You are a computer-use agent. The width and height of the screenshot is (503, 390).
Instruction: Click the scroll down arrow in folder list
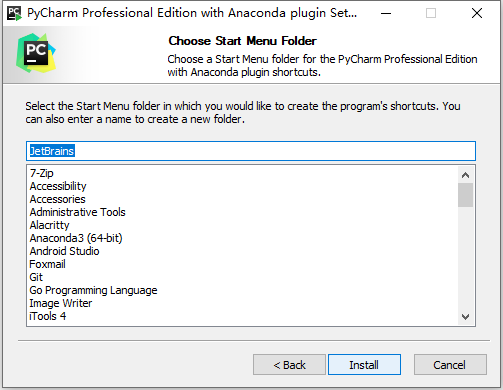click(465, 316)
